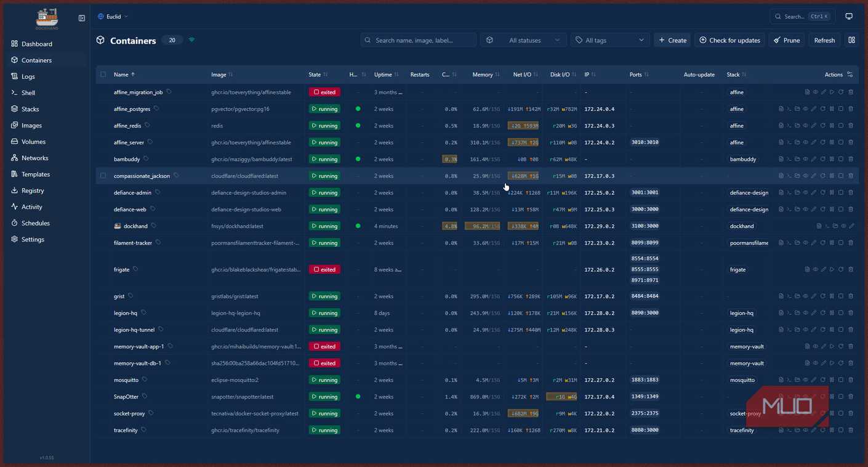Collapse the sidebar with the panel icon
Screen dimensions: 868x467
[82, 18]
